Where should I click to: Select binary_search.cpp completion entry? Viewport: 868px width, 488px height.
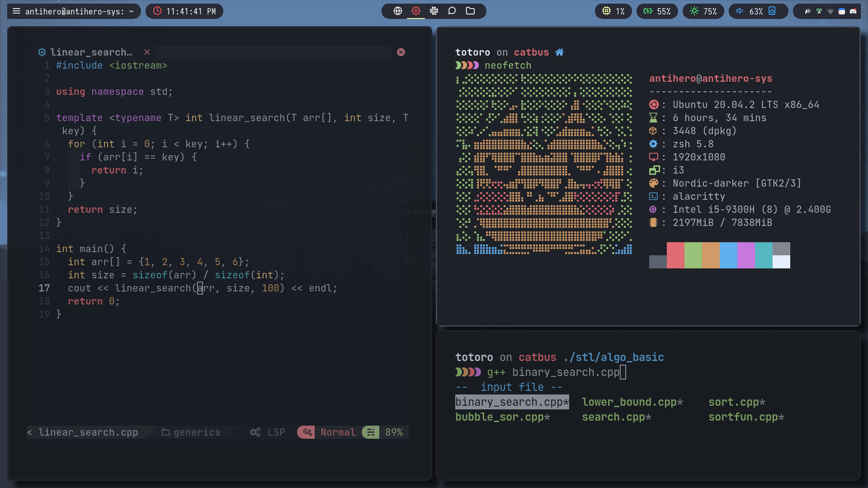512,402
